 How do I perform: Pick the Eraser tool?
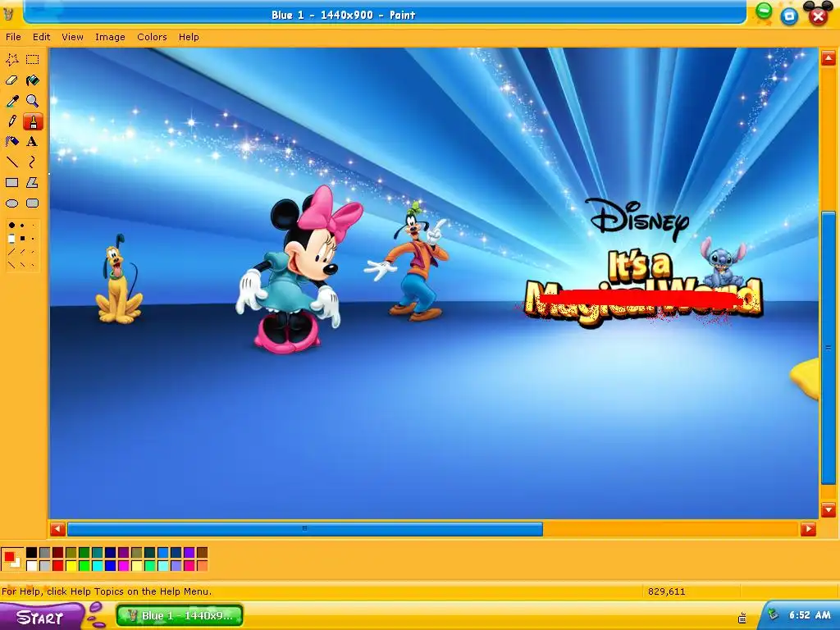pyautogui.click(x=11, y=80)
